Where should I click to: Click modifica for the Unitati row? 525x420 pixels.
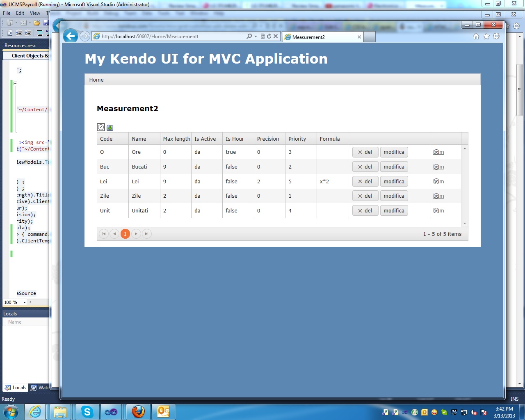(394, 211)
